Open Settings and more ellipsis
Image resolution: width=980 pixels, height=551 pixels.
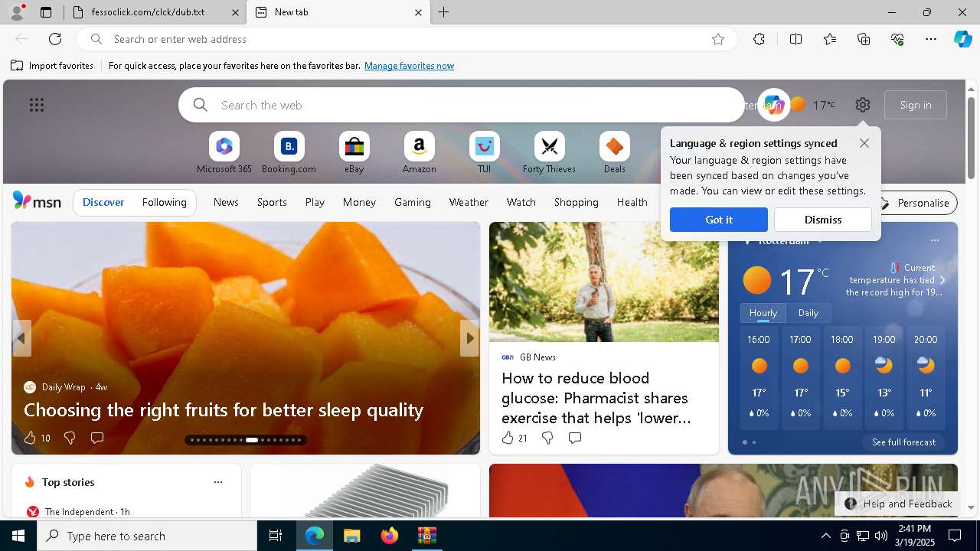coord(931,39)
